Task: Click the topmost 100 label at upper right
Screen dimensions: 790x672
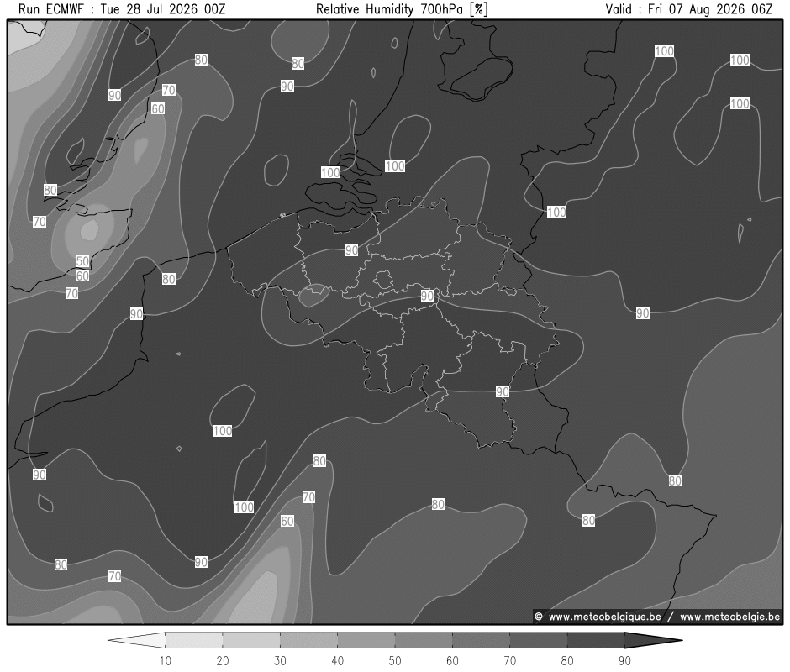Action: click(x=664, y=51)
